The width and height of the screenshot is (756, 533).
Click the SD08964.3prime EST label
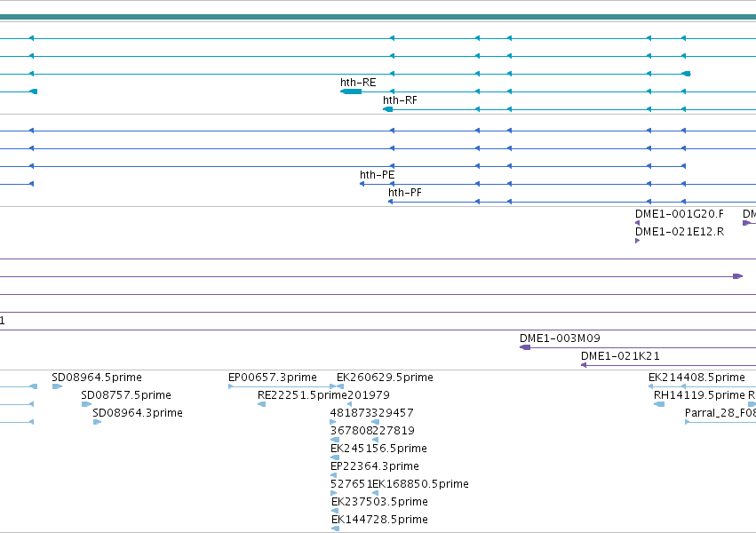[x=138, y=413]
